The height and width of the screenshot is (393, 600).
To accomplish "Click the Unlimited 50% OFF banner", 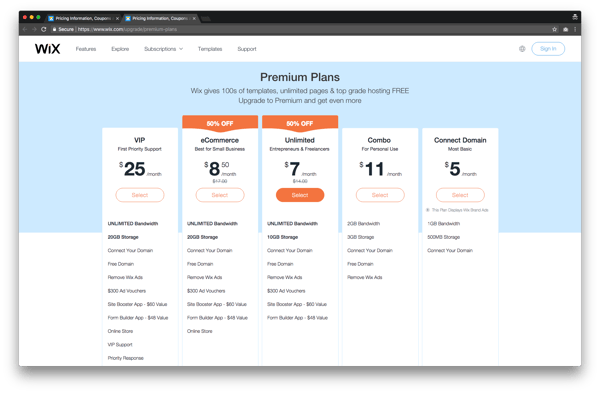I will click(x=300, y=123).
